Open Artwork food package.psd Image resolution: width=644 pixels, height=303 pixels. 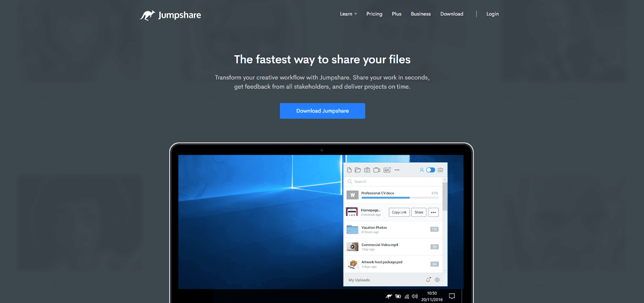point(393,264)
